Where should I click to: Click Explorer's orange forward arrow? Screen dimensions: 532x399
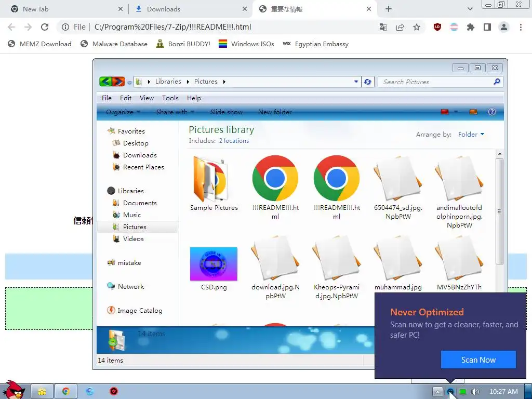[118, 82]
